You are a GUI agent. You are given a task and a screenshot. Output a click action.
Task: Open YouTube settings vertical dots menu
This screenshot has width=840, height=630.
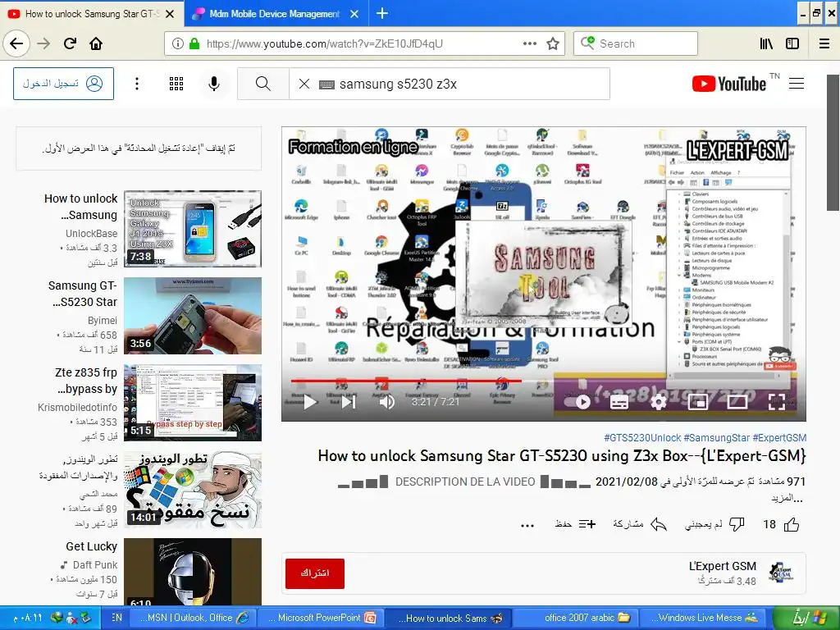click(137, 84)
